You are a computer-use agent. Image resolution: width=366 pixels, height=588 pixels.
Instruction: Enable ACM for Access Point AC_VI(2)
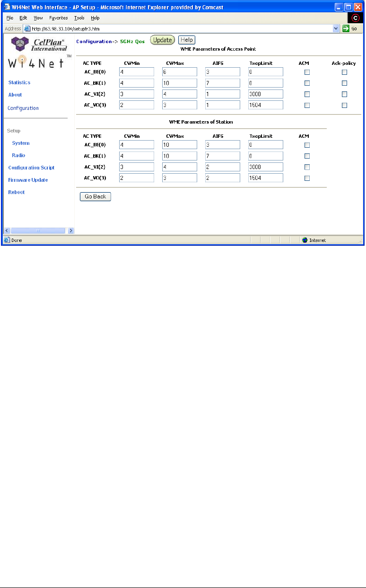click(307, 94)
